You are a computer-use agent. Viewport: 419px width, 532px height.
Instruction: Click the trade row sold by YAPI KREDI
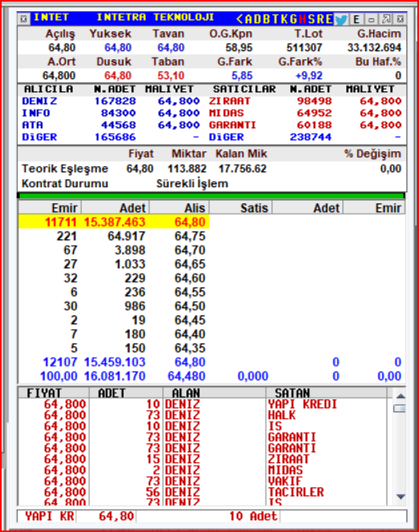(202, 404)
